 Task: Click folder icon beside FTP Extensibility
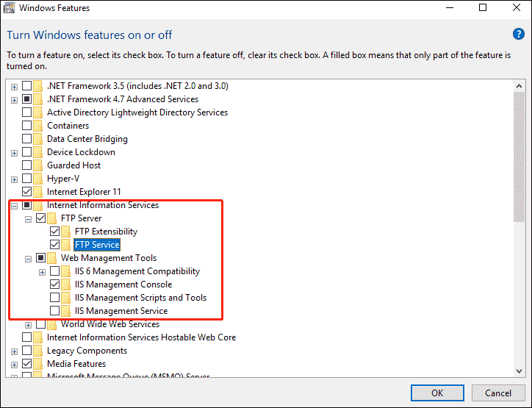[x=66, y=232]
